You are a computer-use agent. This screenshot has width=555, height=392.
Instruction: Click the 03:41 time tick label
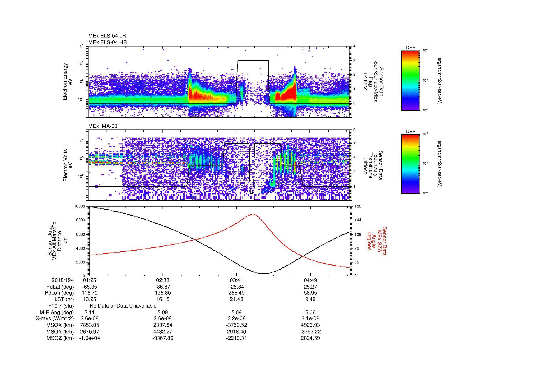[237, 280]
